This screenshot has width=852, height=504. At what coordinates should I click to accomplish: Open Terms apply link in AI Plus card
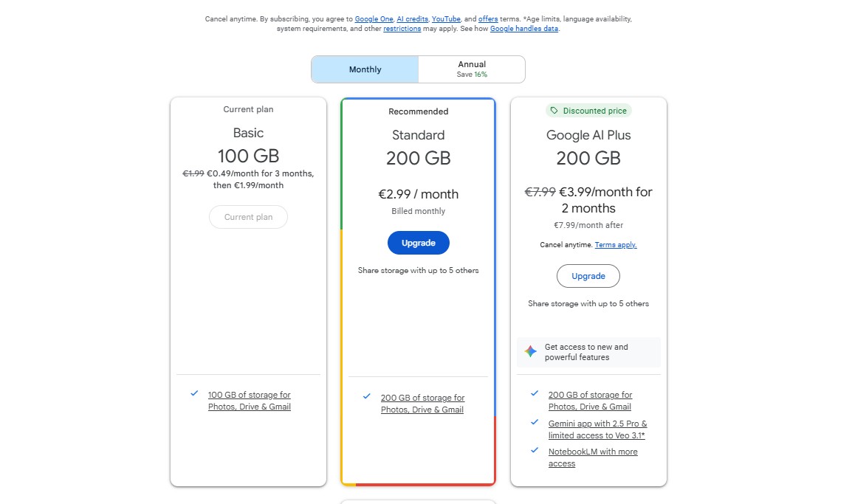[x=616, y=245]
